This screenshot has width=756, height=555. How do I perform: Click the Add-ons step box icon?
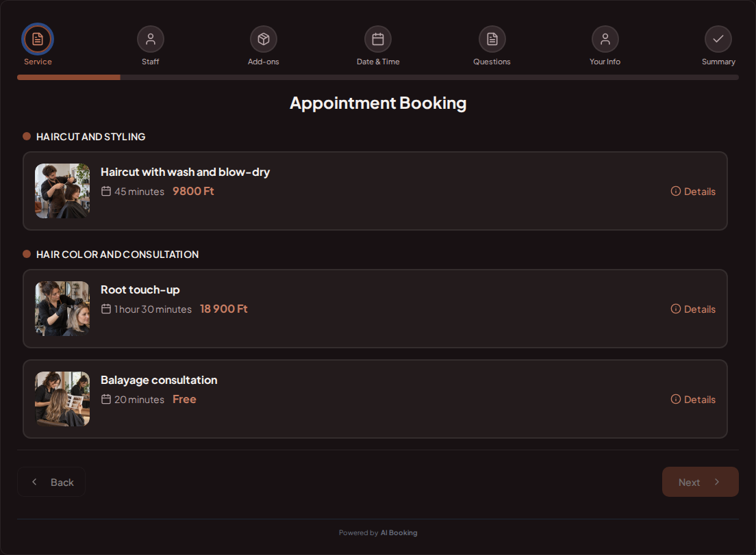click(263, 39)
